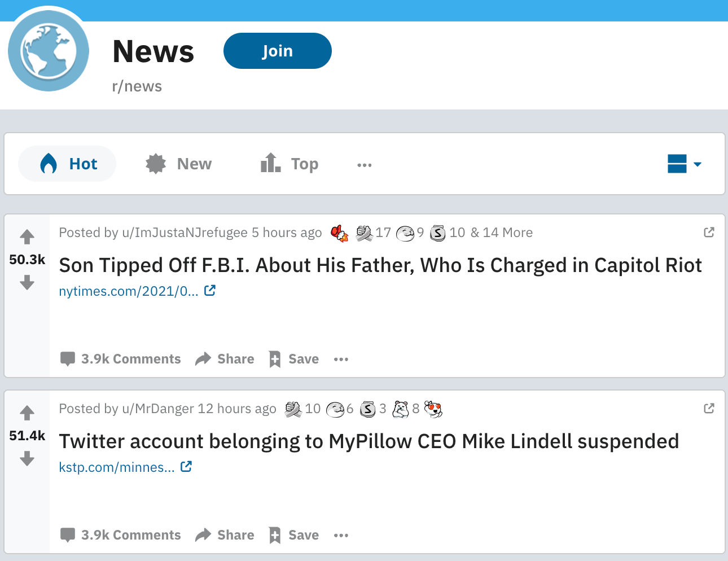Image resolution: width=728 pixels, height=561 pixels.
Task: Open Capitol Riot post in new tab icon
Action: (x=709, y=232)
